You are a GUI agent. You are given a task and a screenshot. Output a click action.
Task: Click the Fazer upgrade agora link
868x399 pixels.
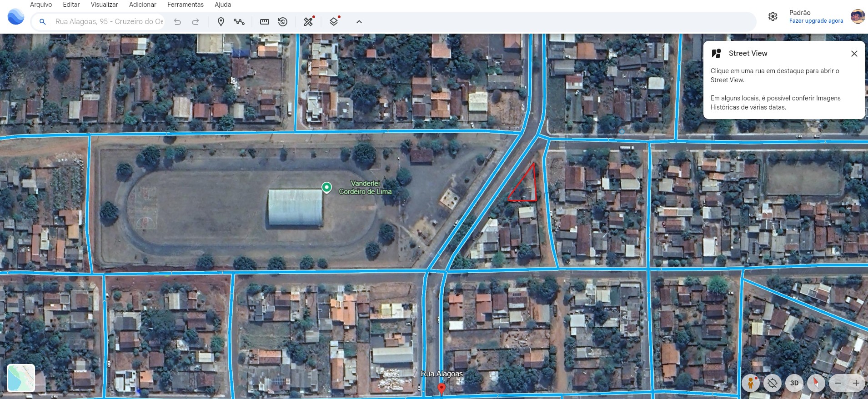816,21
